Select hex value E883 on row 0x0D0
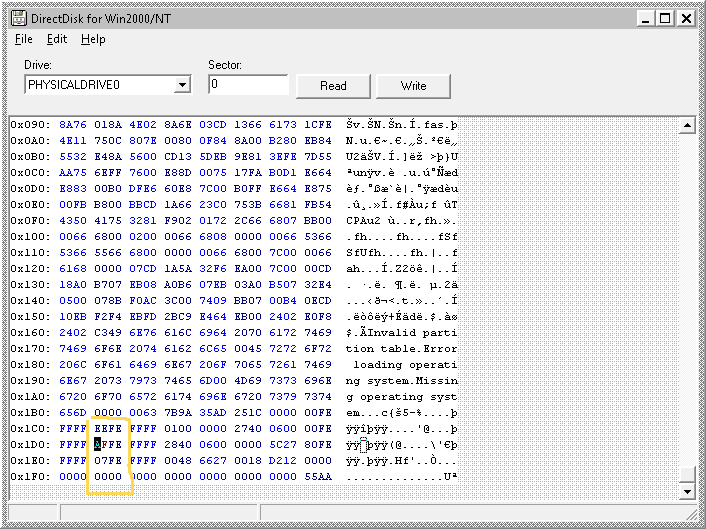The image size is (706, 529). [73, 189]
